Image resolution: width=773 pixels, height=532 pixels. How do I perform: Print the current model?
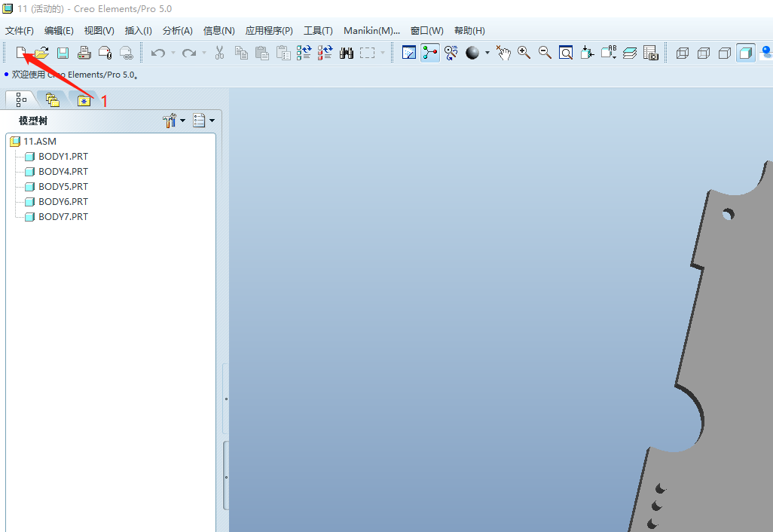click(84, 53)
